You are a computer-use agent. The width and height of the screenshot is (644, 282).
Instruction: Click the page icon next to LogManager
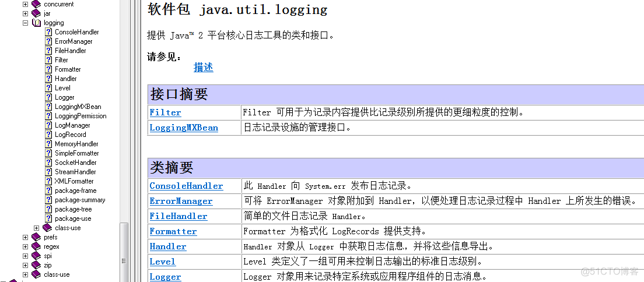point(48,126)
